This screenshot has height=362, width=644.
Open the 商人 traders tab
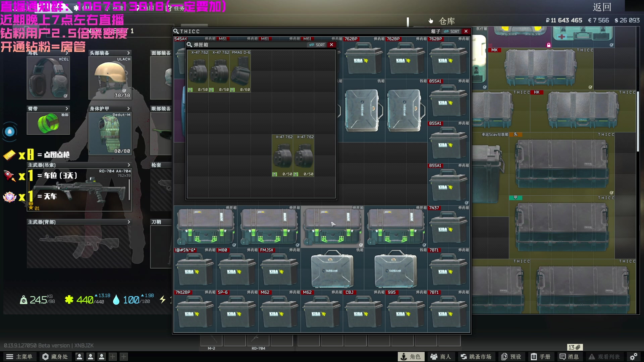pos(441,357)
